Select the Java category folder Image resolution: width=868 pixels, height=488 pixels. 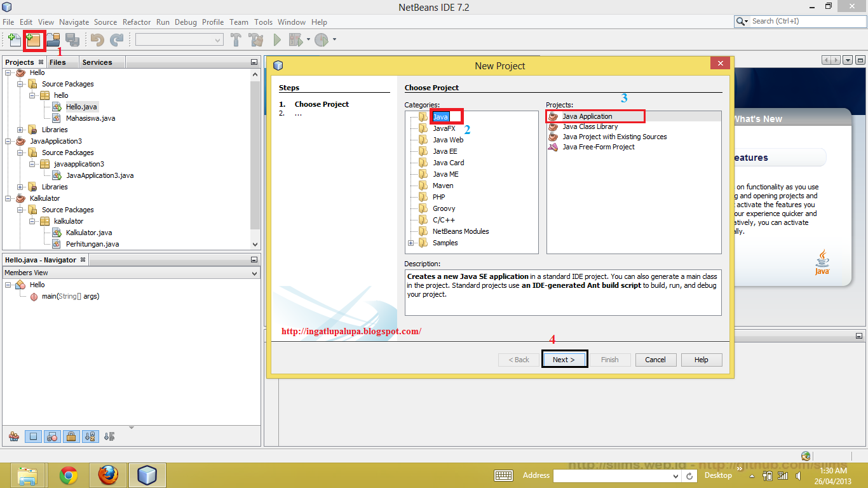click(x=440, y=117)
